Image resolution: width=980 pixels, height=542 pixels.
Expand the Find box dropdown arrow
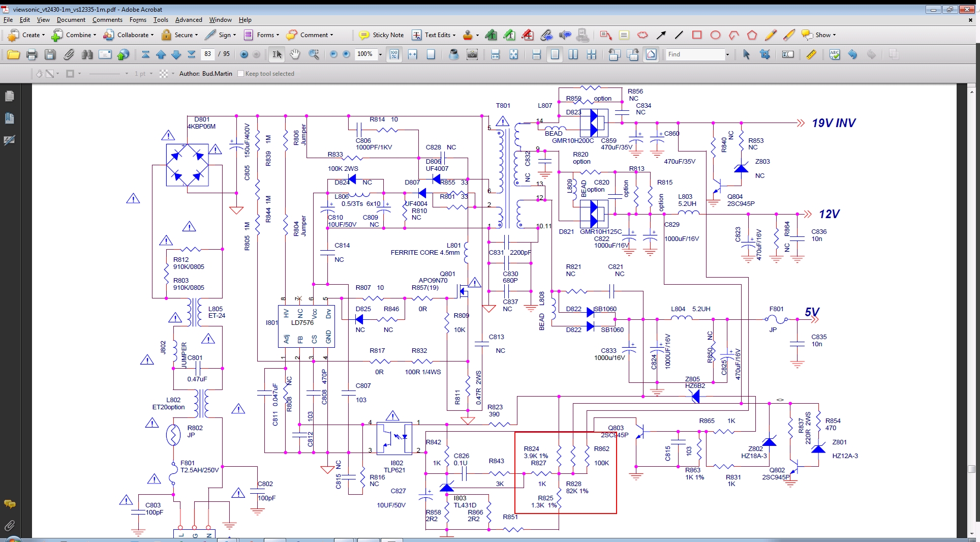[727, 54]
